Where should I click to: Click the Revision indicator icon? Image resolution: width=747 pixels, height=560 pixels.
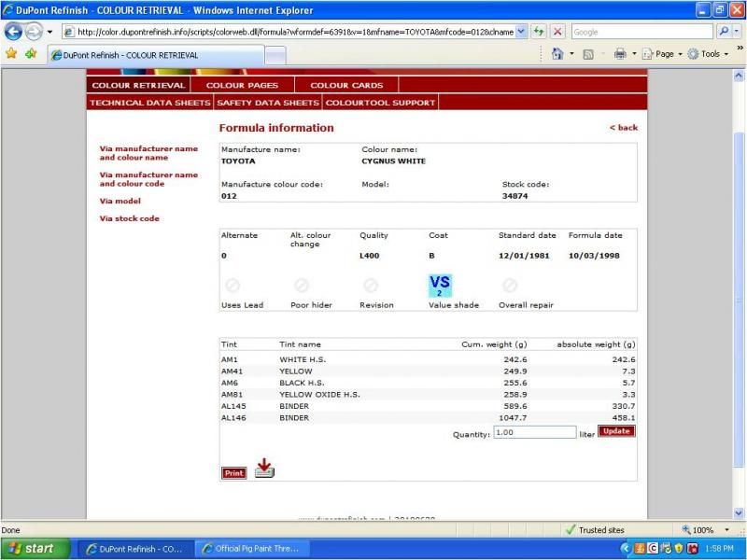371,286
